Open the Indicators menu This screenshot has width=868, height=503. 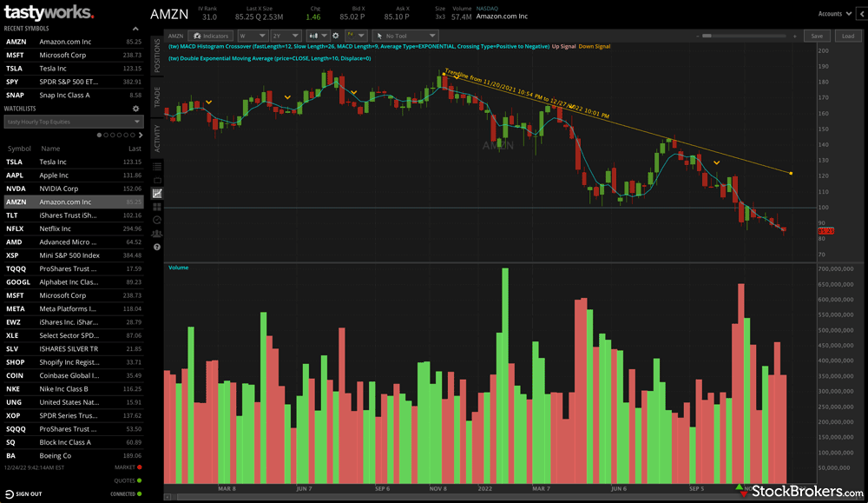210,36
